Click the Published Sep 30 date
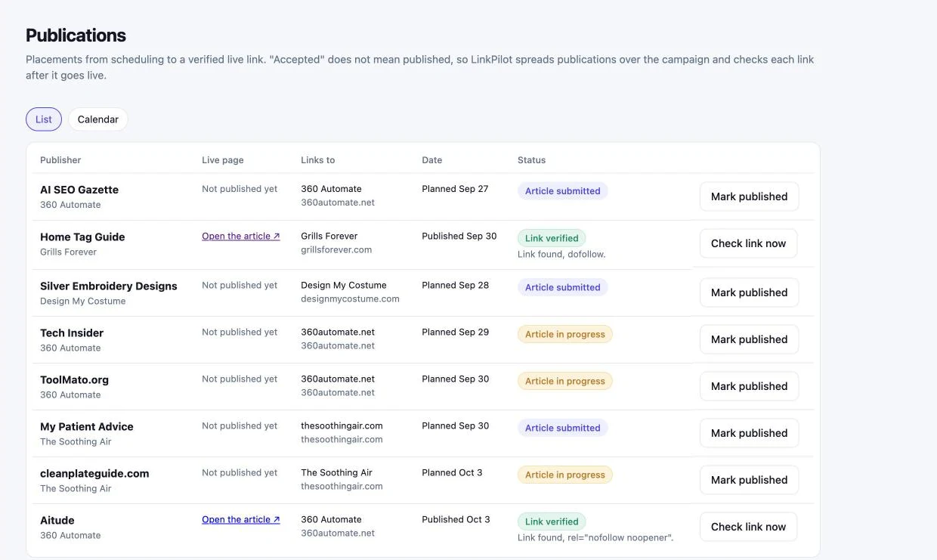The height and width of the screenshot is (560, 937). click(459, 236)
